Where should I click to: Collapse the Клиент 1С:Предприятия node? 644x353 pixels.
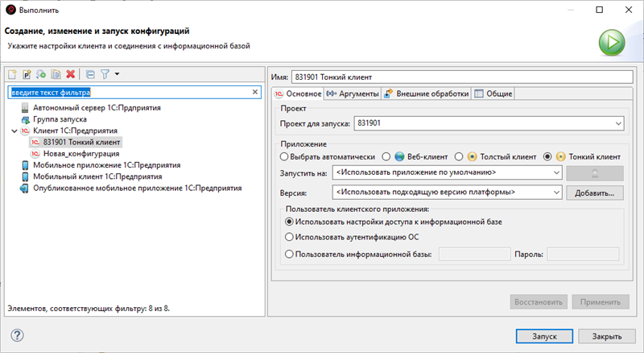tap(14, 131)
